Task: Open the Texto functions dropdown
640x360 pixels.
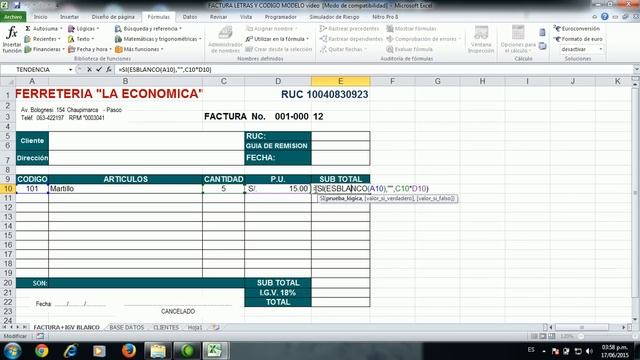Action: tap(81, 39)
